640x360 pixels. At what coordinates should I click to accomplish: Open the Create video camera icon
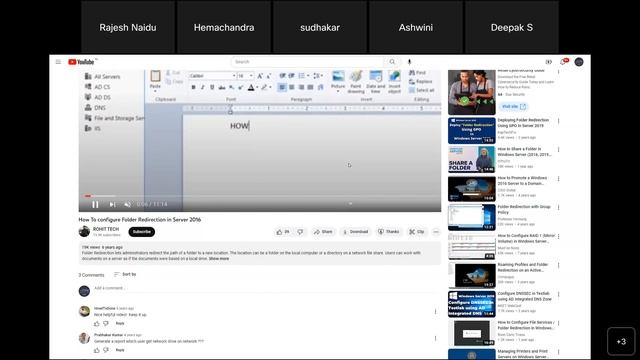(x=549, y=62)
